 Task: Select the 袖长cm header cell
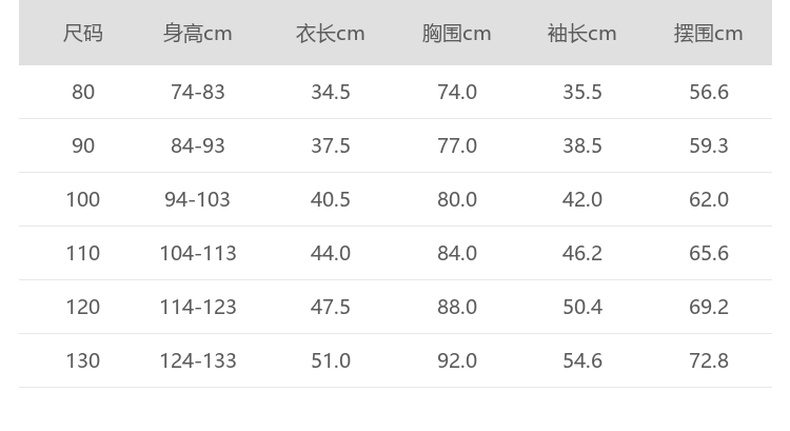click(x=582, y=34)
